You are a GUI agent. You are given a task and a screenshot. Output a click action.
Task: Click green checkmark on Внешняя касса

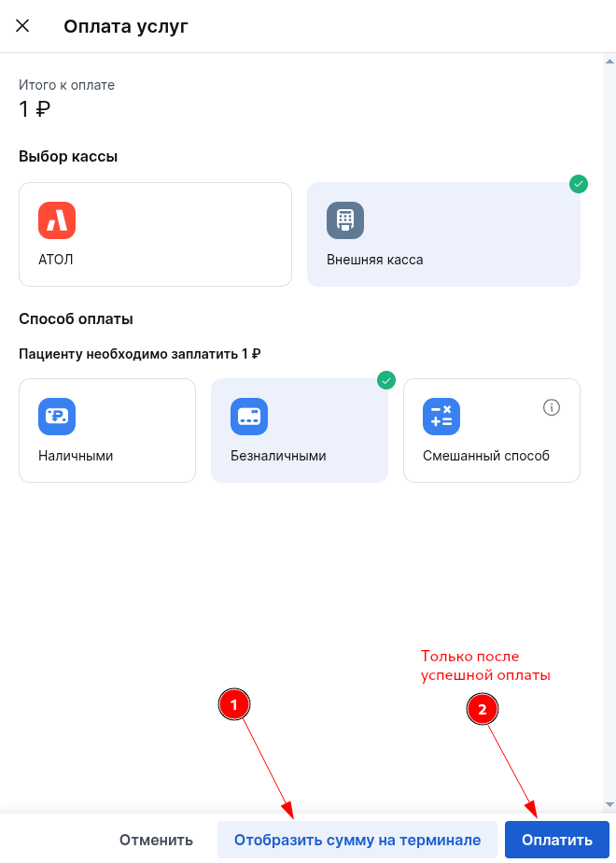pos(579,184)
